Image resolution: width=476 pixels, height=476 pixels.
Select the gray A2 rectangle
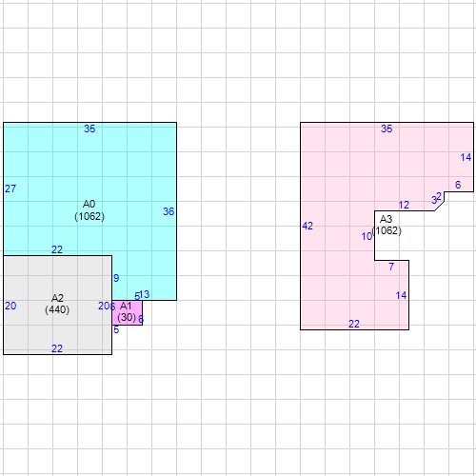pyautogui.click(x=57, y=305)
